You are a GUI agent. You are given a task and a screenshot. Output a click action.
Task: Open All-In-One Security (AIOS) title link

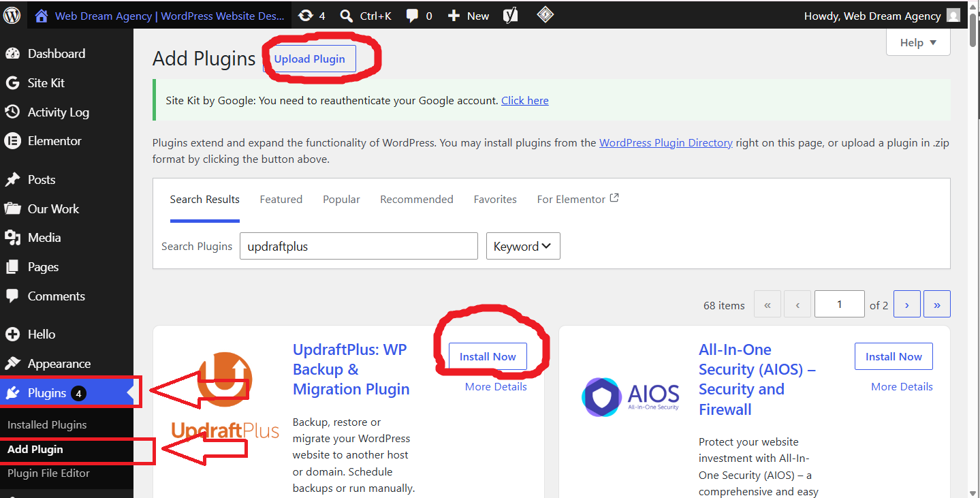pyautogui.click(x=757, y=379)
